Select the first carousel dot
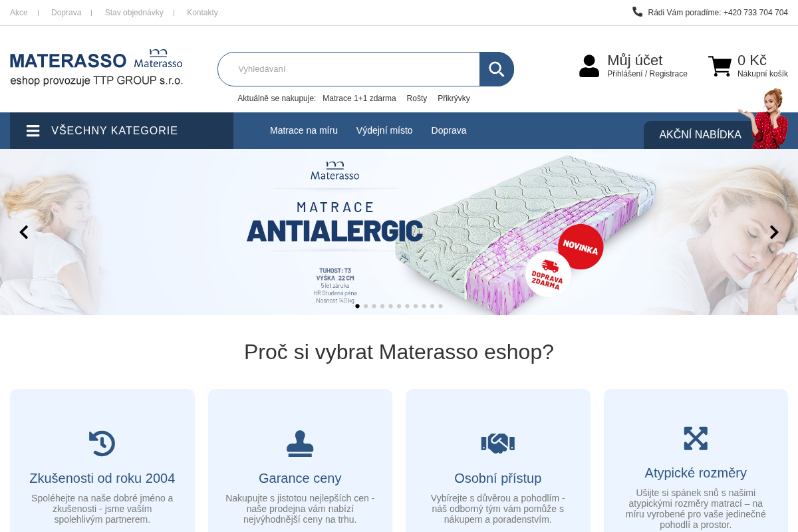This screenshot has width=798, height=532. 357,306
